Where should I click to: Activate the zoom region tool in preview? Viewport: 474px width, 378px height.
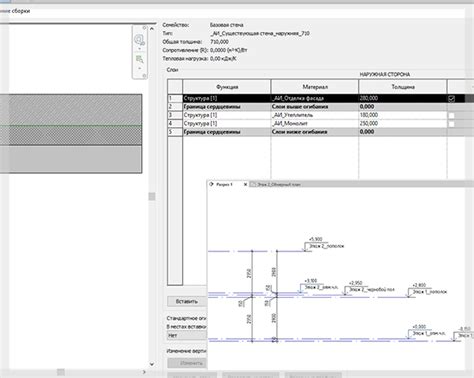pos(139,59)
